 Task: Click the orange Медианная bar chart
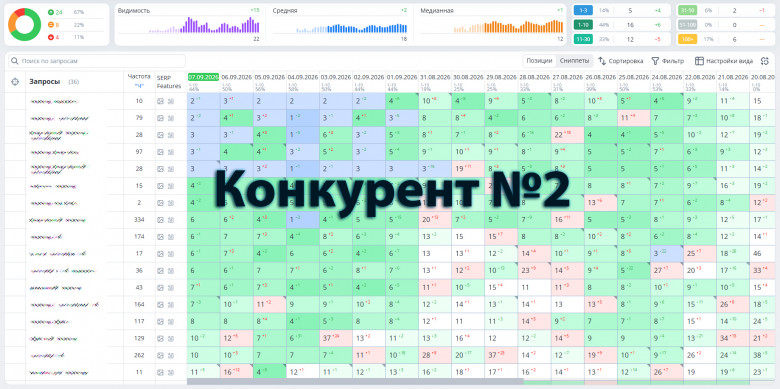coord(508,26)
